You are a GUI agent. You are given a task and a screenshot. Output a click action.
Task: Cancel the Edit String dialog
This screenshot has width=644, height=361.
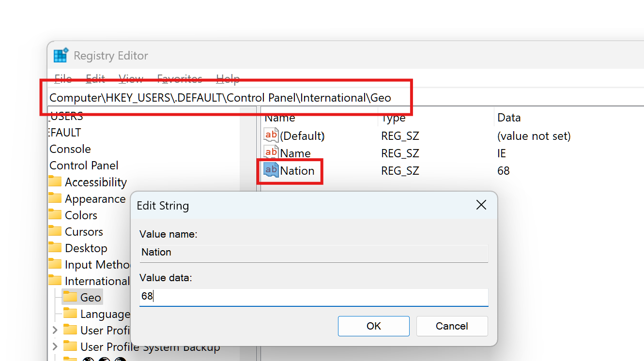pos(451,326)
